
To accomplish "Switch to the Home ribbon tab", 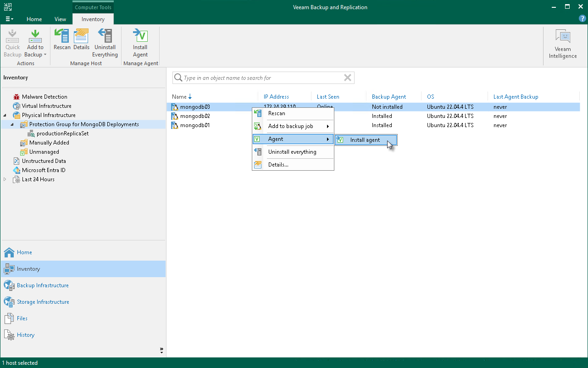I will [x=34, y=19].
